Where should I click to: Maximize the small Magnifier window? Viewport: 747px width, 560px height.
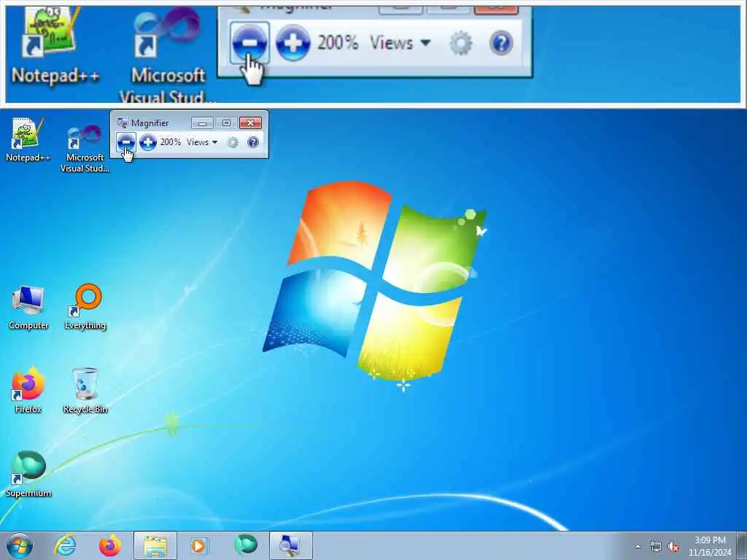point(226,123)
